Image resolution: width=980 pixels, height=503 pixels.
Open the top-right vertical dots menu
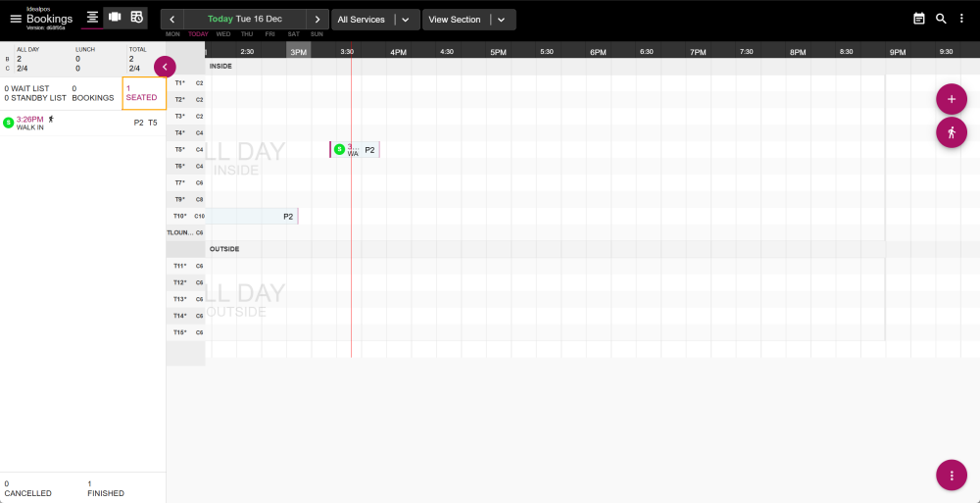pyautogui.click(x=962, y=19)
